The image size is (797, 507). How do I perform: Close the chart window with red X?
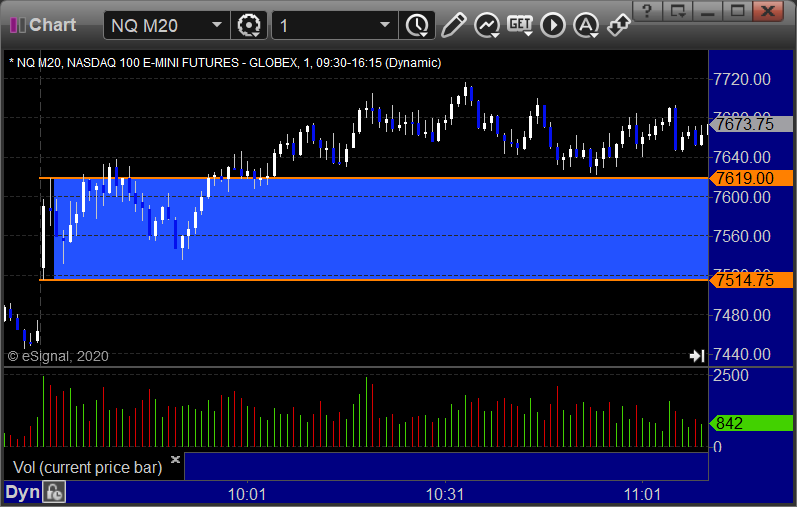pyautogui.click(x=768, y=11)
